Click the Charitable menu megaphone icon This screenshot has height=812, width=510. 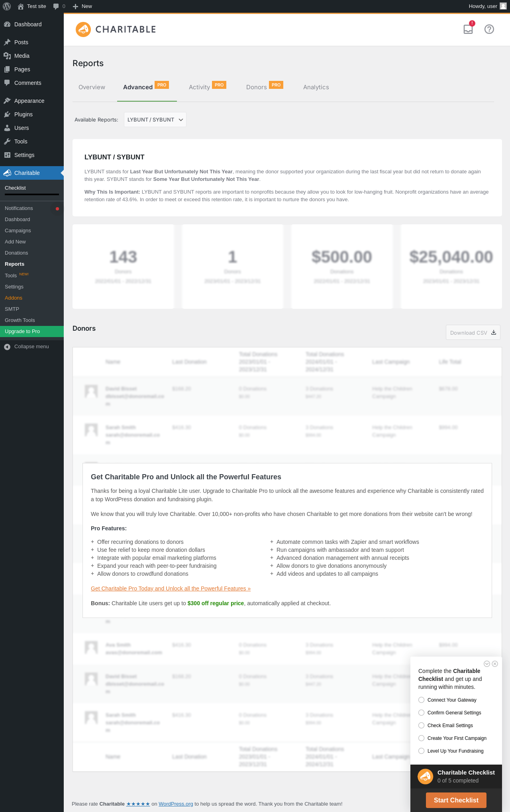coord(7,173)
